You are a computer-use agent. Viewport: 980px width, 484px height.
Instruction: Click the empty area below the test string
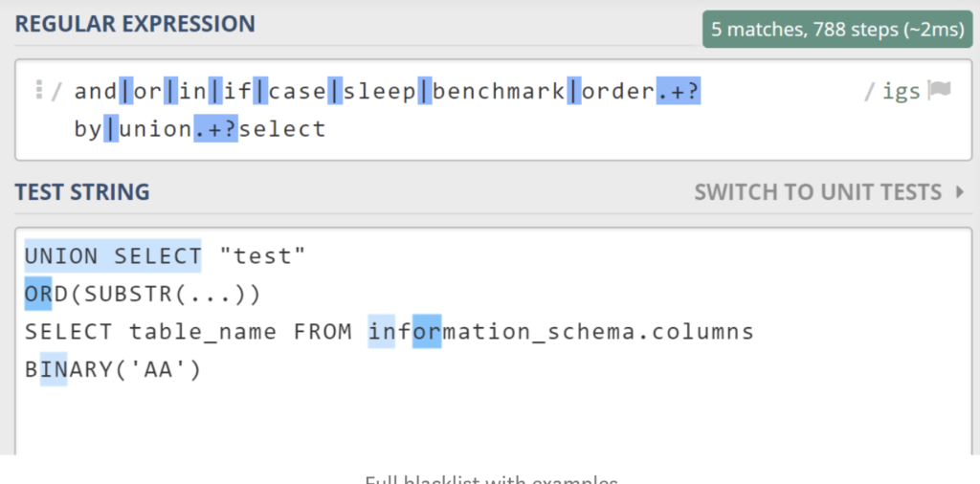coord(479,421)
